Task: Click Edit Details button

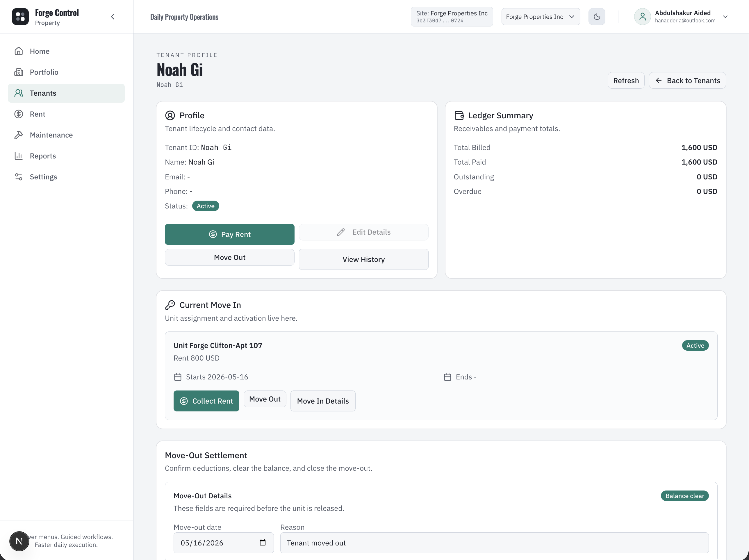Action: point(364,232)
